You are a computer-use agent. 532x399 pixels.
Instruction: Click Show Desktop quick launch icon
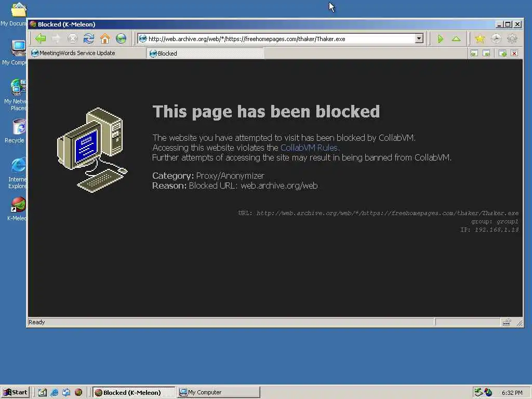pos(43,392)
